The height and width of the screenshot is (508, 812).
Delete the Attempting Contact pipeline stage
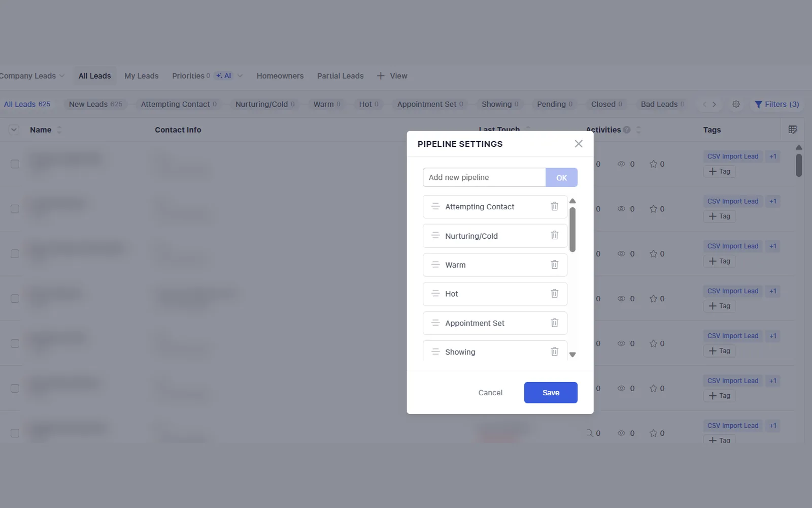pos(554,206)
